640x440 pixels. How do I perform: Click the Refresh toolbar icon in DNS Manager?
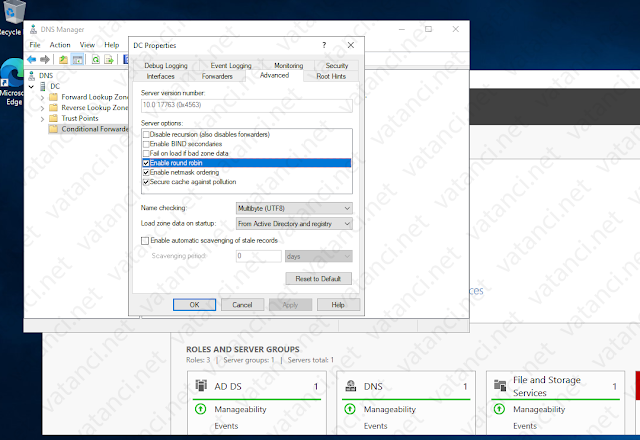coord(96,60)
